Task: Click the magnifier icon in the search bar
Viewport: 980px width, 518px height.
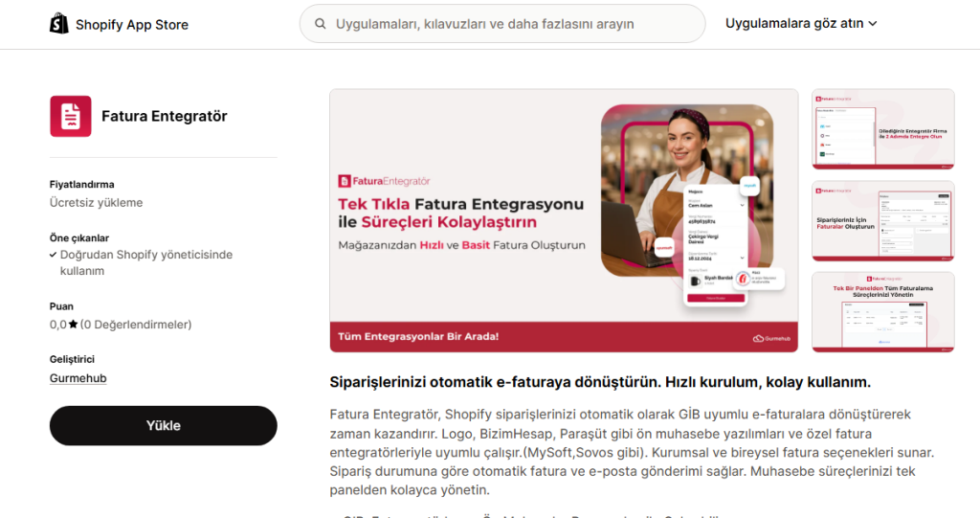Action: point(320,24)
